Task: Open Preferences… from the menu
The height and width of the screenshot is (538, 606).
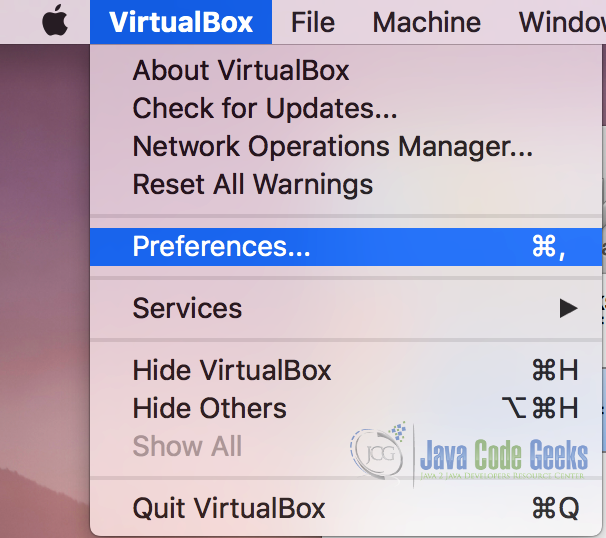Action: coord(346,247)
